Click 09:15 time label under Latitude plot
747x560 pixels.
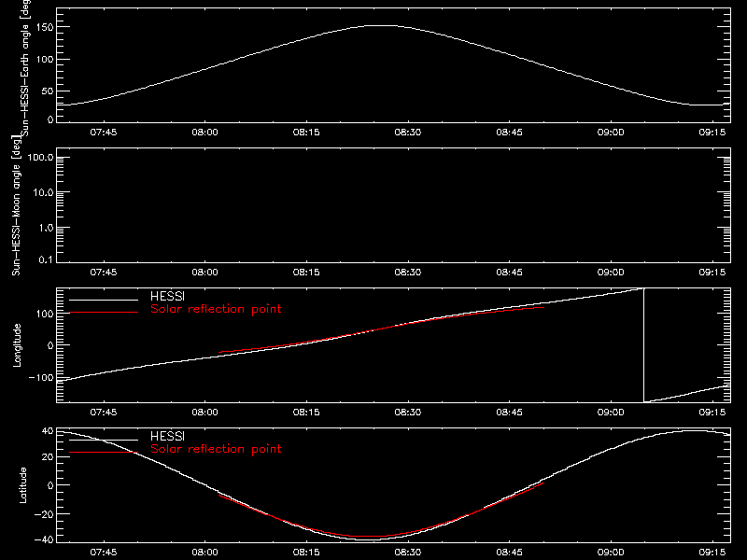click(712, 553)
